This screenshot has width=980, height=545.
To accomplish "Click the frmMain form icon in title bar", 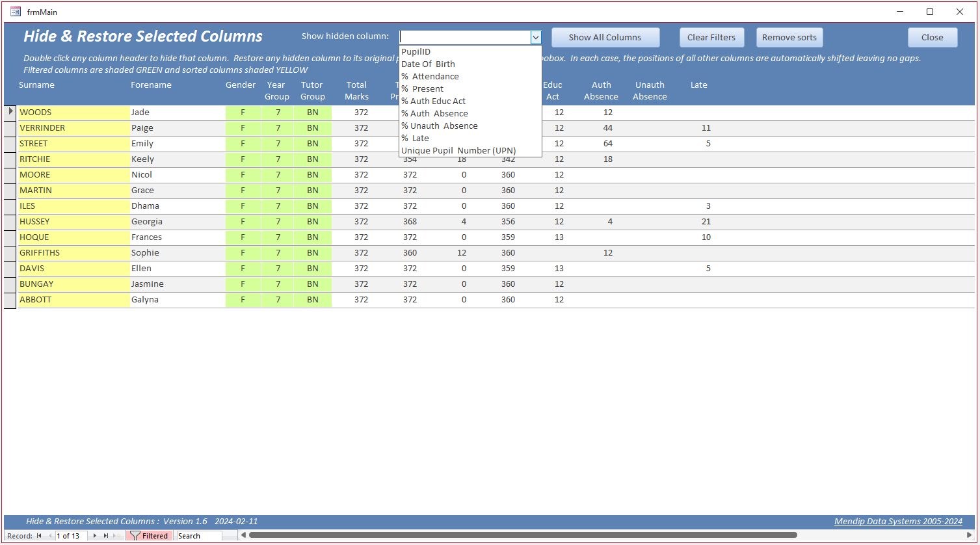I will point(16,12).
